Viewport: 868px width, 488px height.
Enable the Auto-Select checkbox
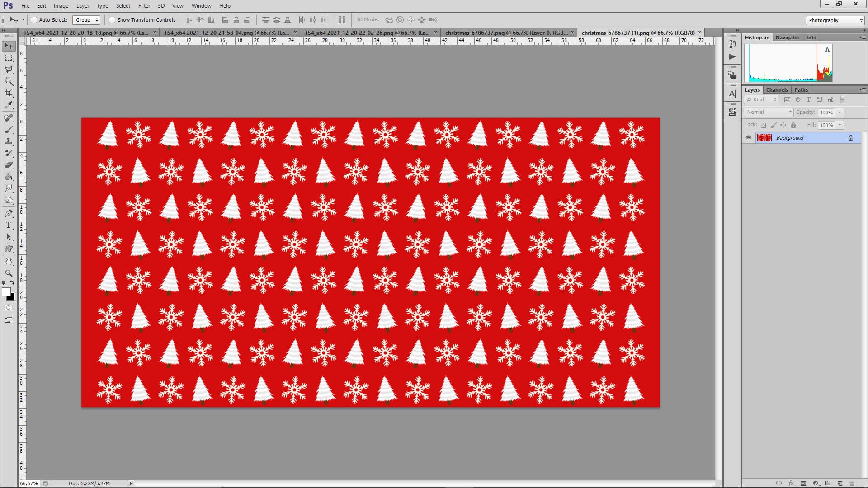coord(34,20)
